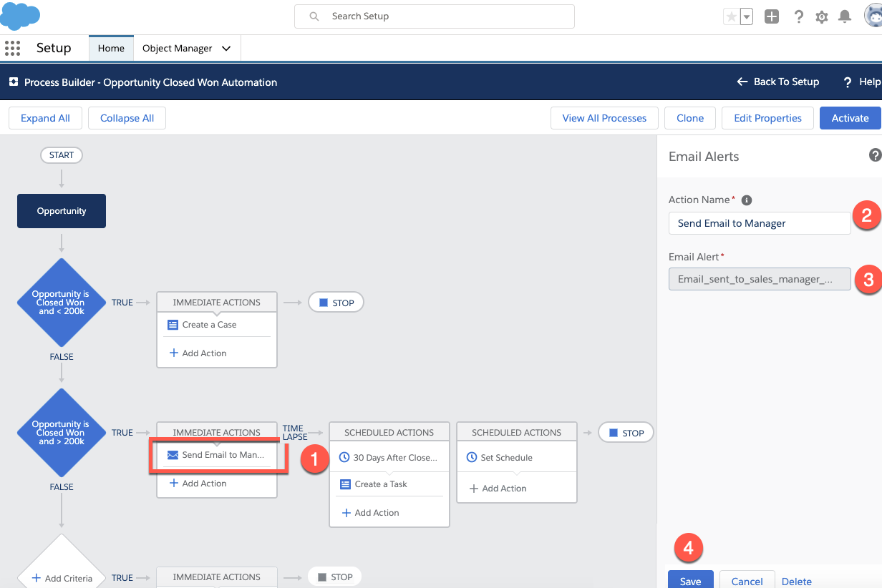The height and width of the screenshot is (588, 882).
Task: Activate the process
Action: (850, 118)
